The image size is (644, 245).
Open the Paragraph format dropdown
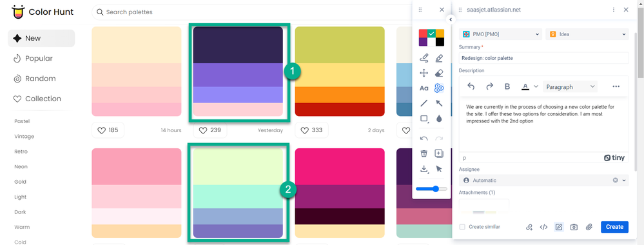click(570, 86)
